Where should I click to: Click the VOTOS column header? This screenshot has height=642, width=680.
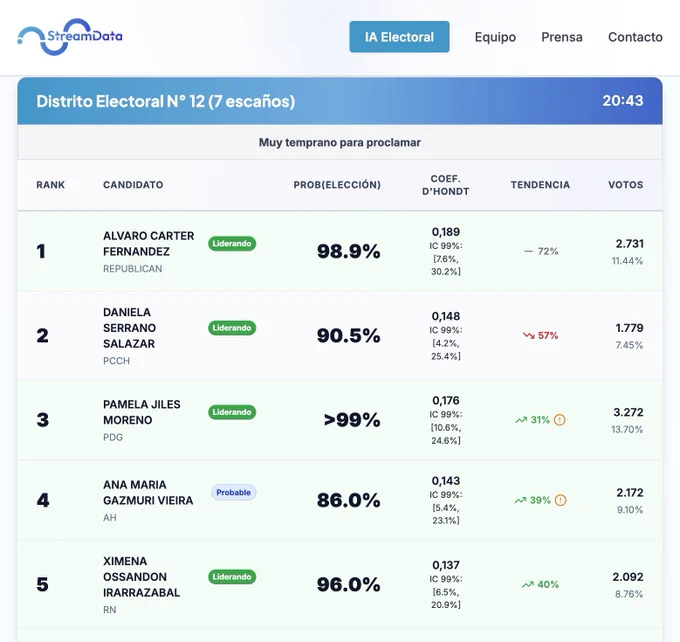[x=625, y=185]
